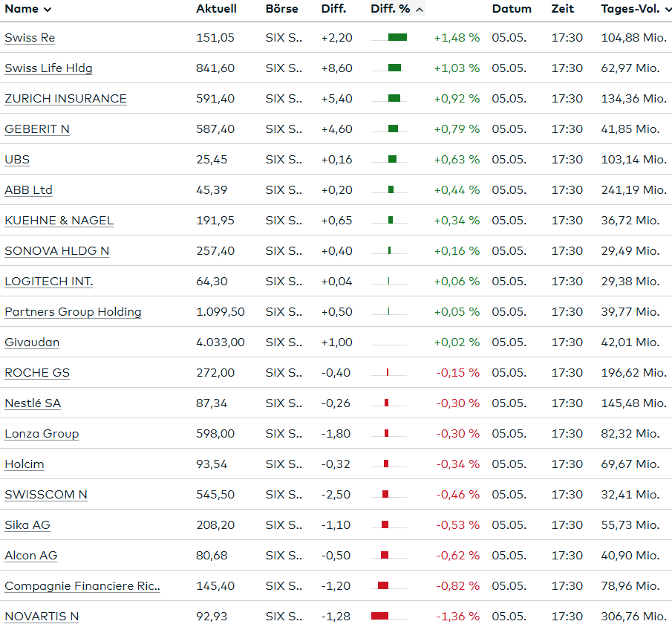Click the Novartis price 92,93

[x=212, y=617]
